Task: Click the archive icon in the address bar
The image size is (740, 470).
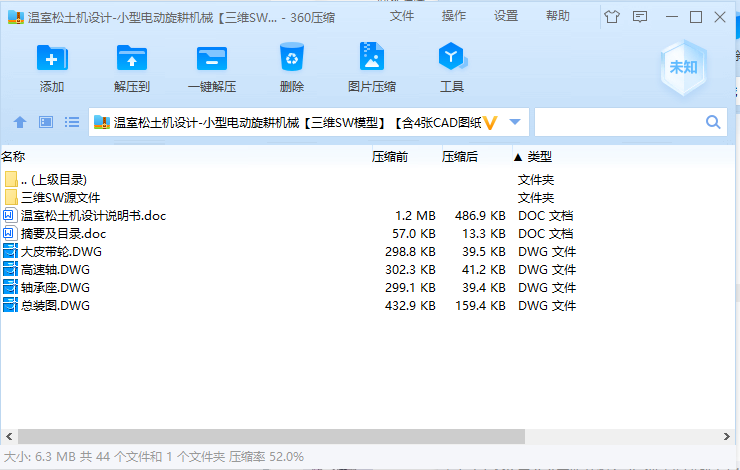Action: pyautogui.click(x=102, y=123)
